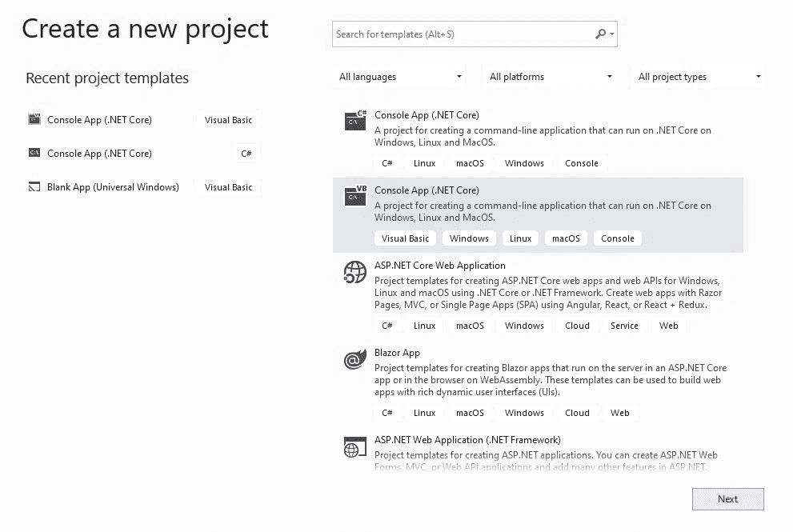This screenshot has height=532, width=793.
Task: Select C# Console App (.NET Core) template title
Action: pos(427,115)
